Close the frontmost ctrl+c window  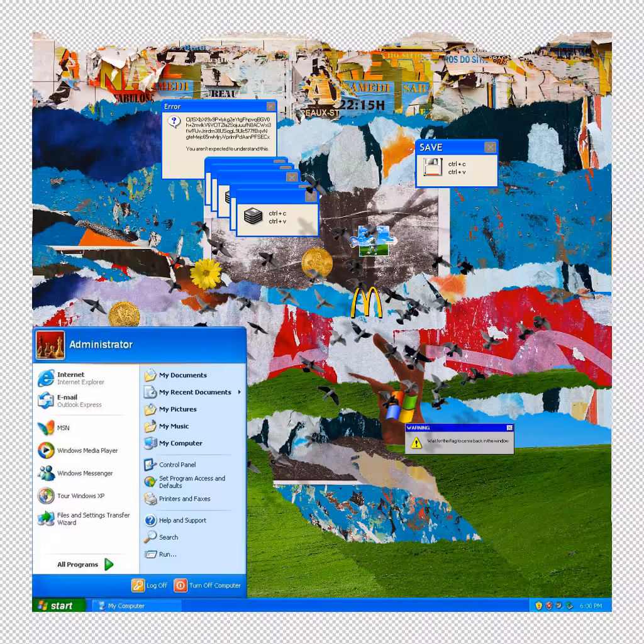point(311,197)
